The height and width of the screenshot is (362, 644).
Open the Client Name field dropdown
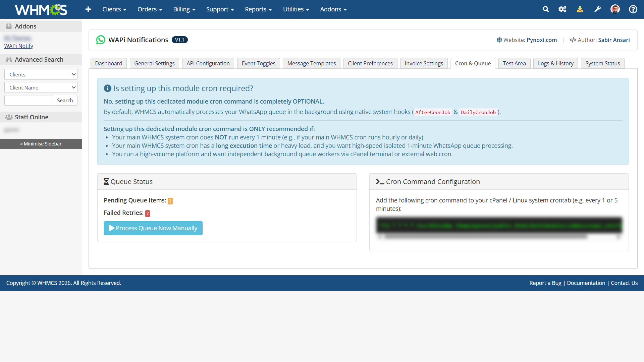click(41, 87)
